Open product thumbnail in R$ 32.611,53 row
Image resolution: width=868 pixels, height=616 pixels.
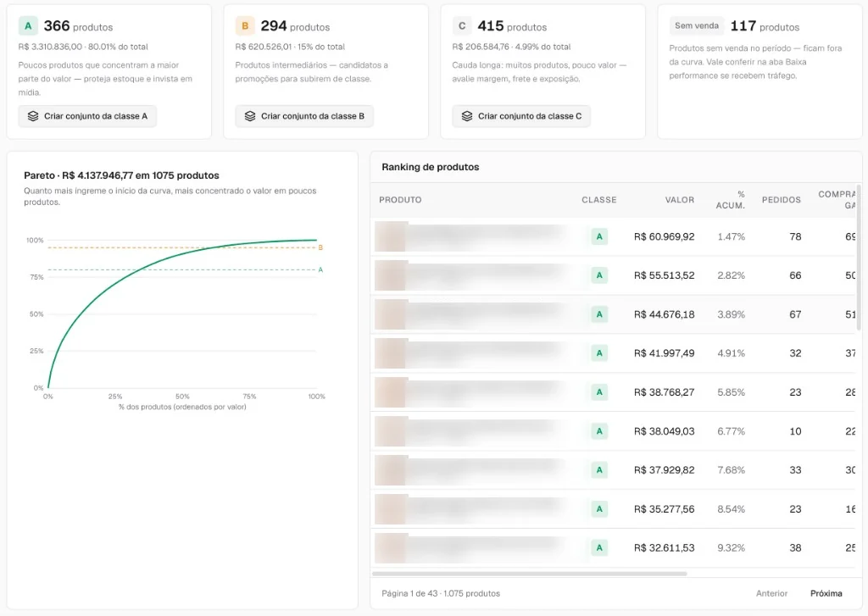[392, 548]
